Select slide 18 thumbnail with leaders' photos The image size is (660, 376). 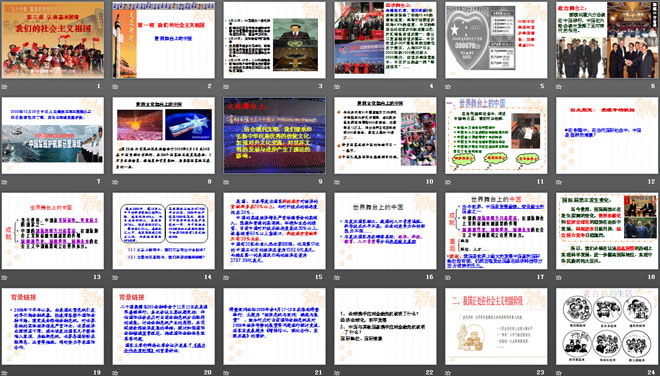[x=607, y=231]
